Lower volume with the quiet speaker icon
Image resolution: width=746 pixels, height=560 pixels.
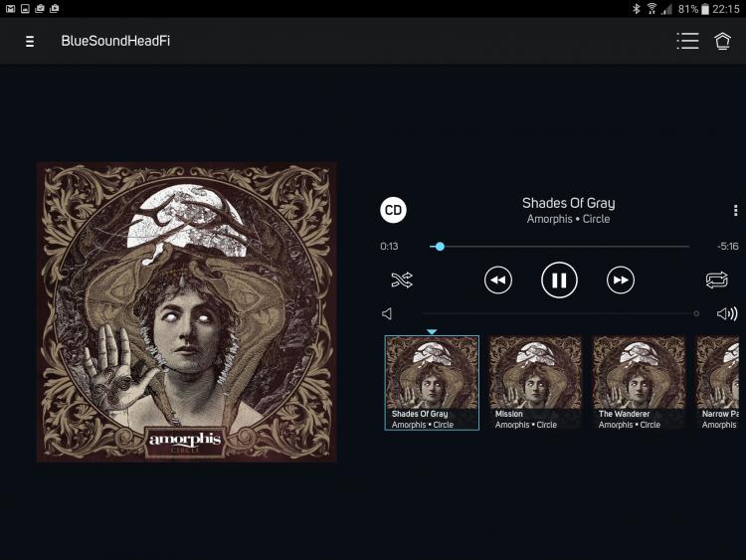tap(387, 314)
